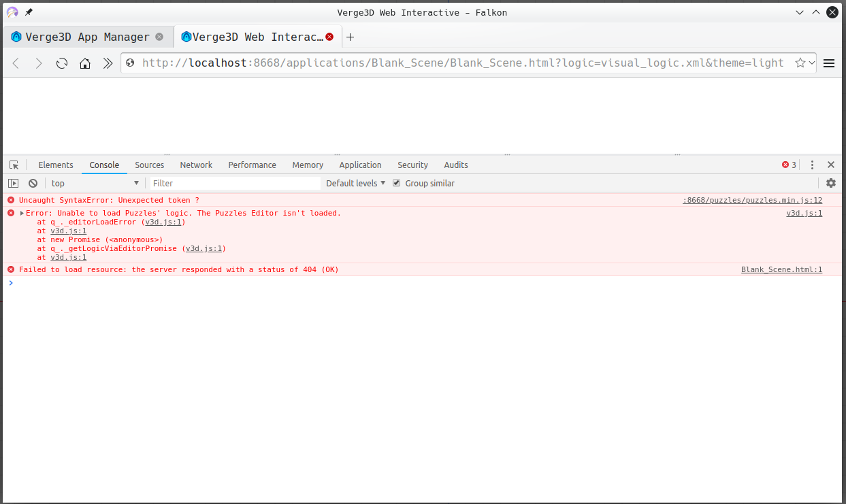This screenshot has width=846, height=504.
Task: Open the Falkon hamburger main menu
Action: coord(829,63)
